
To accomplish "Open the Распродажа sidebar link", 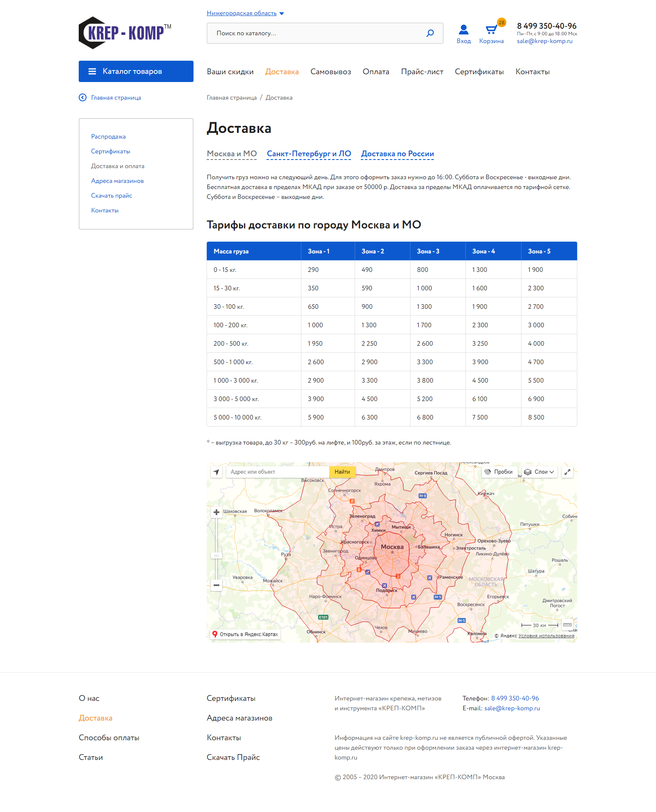I will (108, 137).
